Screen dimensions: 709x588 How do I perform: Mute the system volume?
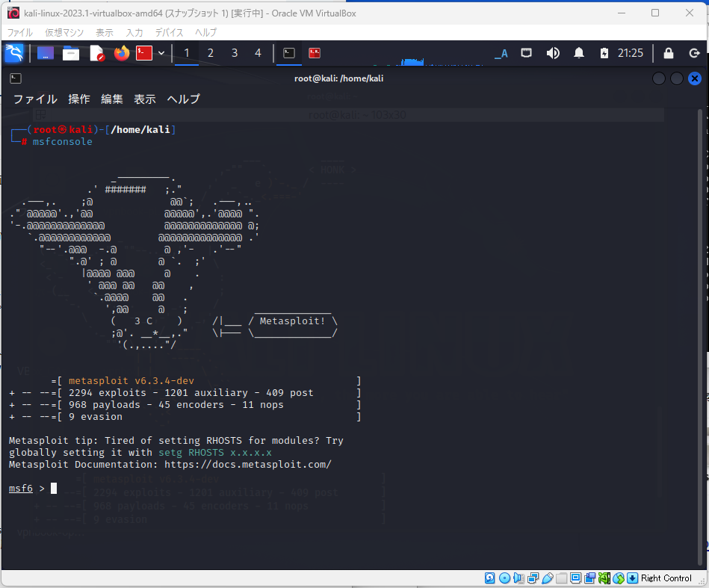[x=553, y=53]
